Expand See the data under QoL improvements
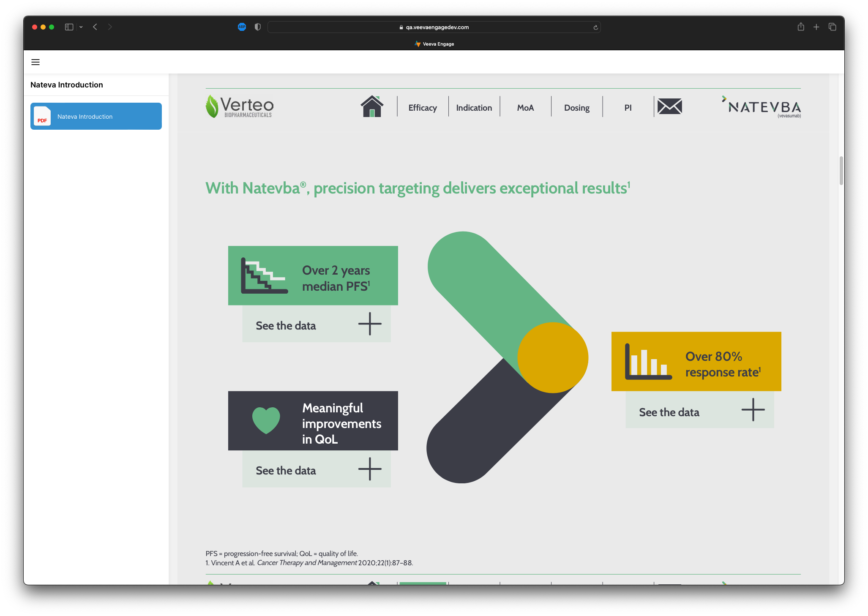The width and height of the screenshot is (868, 616). click(369, 469)
